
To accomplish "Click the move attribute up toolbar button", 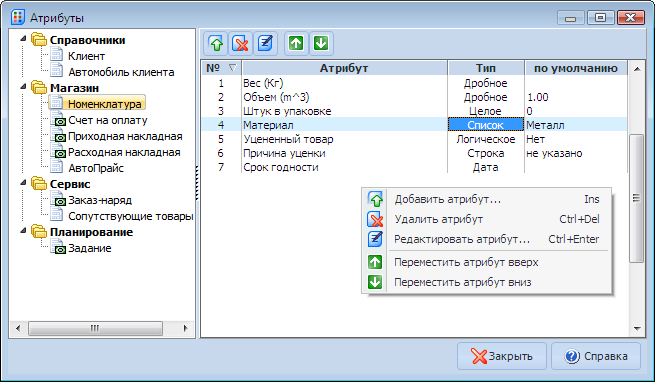I will click(296, 43).
